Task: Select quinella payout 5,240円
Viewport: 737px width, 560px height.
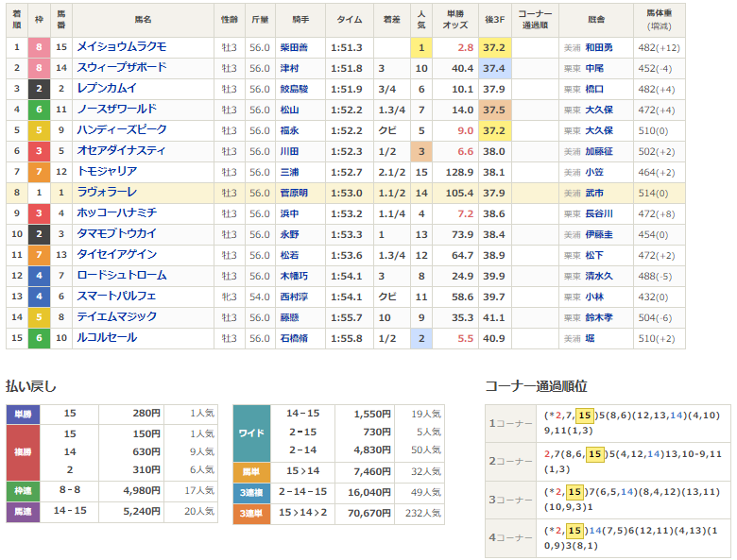Action: (142, 511)
